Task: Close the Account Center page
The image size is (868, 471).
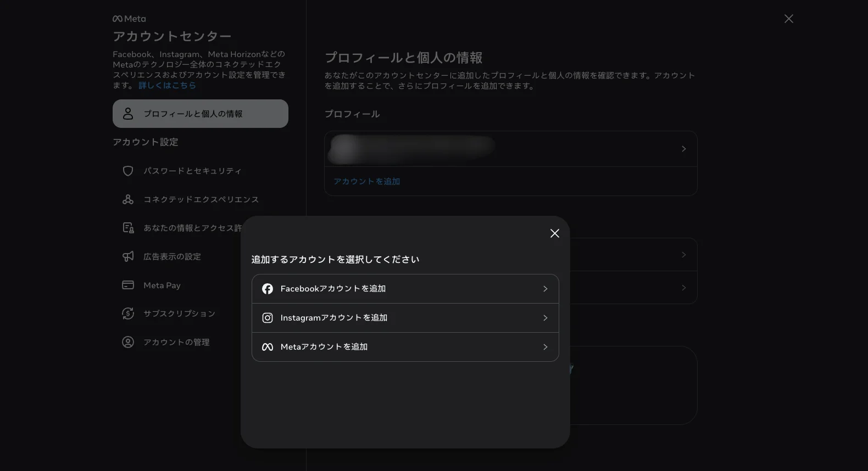Action: pyautogui.click(x=789, y=19)
